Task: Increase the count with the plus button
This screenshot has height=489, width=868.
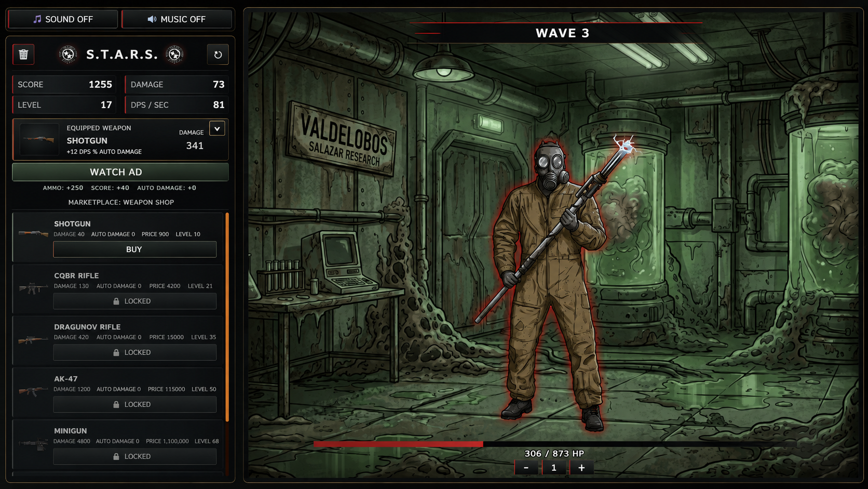Action: (x=581, y=468)
